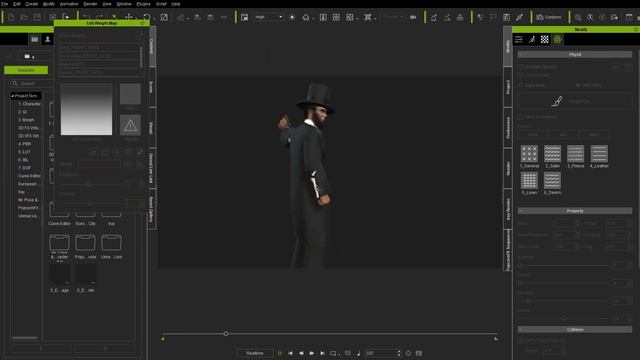Switch Content Manager to actor silhouette view
The height and width of the screenshot is (360, 640).
coord(47,39)
